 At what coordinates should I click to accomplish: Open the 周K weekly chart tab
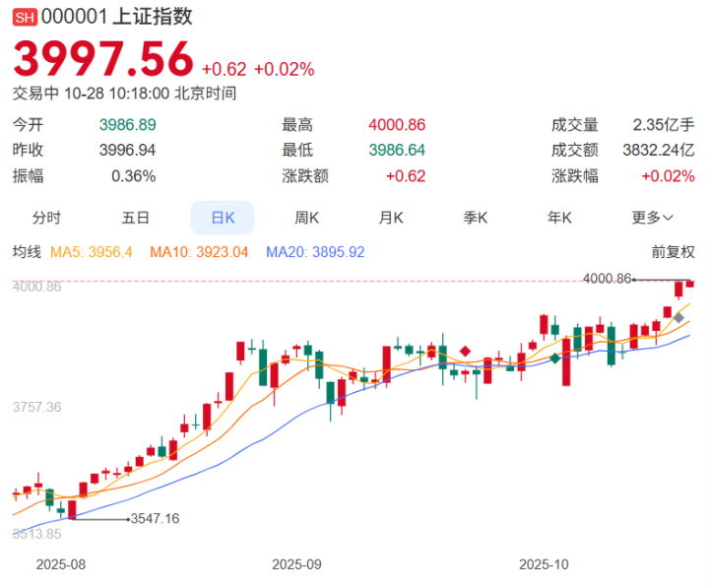[306, 218]
